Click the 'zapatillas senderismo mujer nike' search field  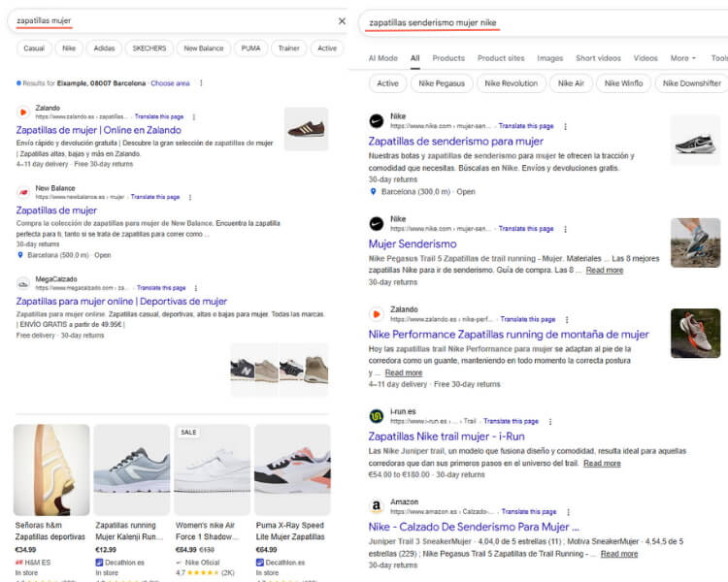pos(544,22)
